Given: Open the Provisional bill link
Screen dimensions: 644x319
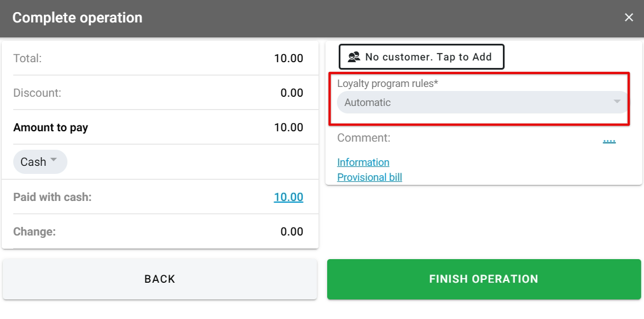Looking at the screenshot, I should click(x=369, y=177).
